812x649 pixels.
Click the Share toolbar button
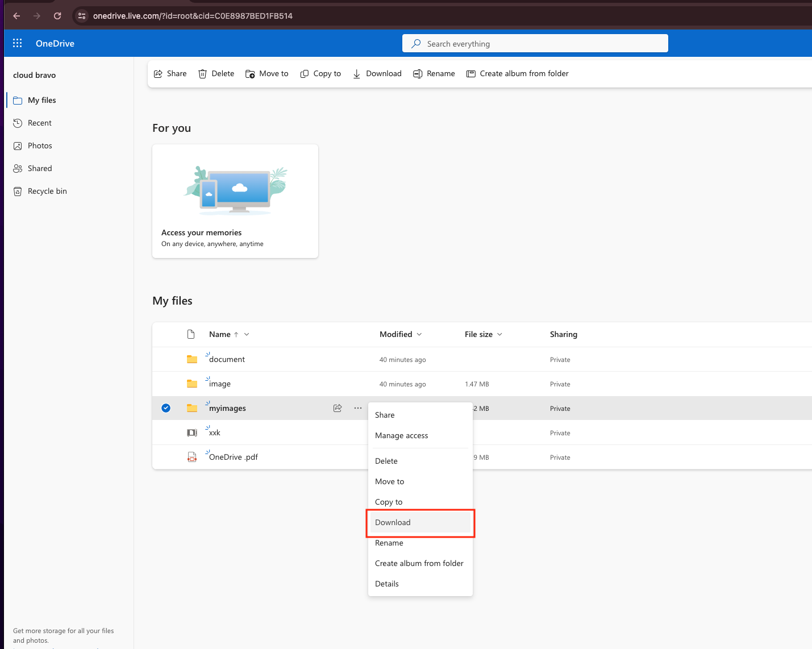(x=170, y=73)
